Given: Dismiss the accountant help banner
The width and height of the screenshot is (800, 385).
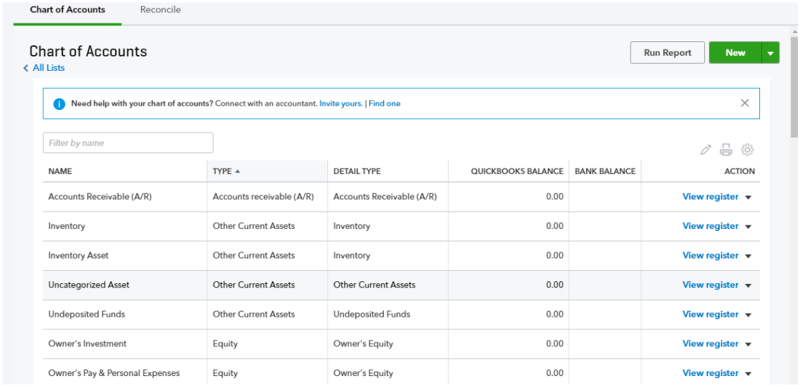Looking at the screenshot, I should (745, 103).
